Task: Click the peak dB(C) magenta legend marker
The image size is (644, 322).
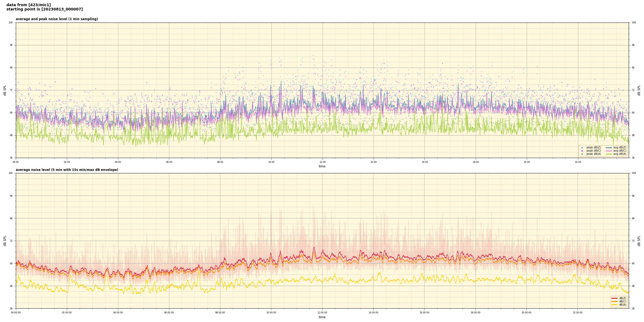Action: pyautogui.click(x=582, y=151)
